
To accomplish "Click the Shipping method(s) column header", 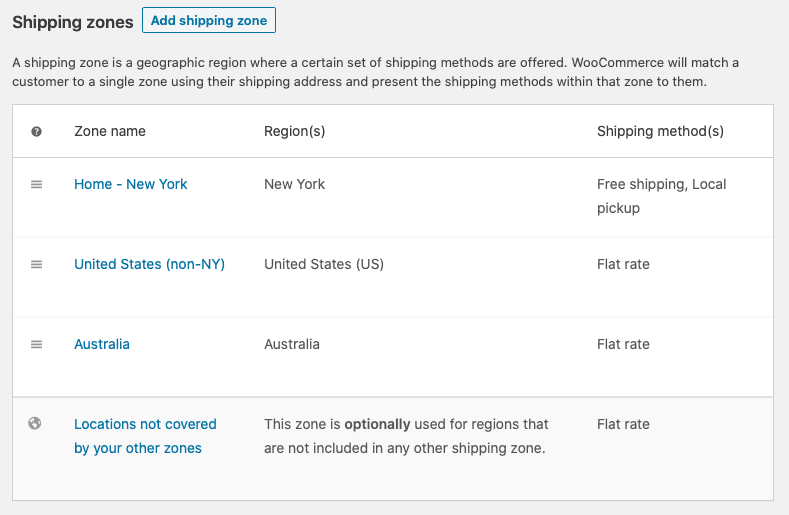I will (660, 131).
